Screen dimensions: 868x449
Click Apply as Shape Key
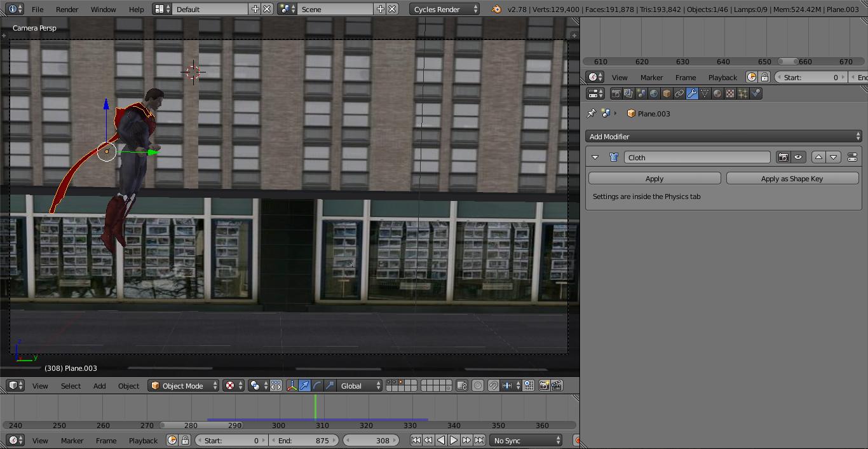click(792, 178)
